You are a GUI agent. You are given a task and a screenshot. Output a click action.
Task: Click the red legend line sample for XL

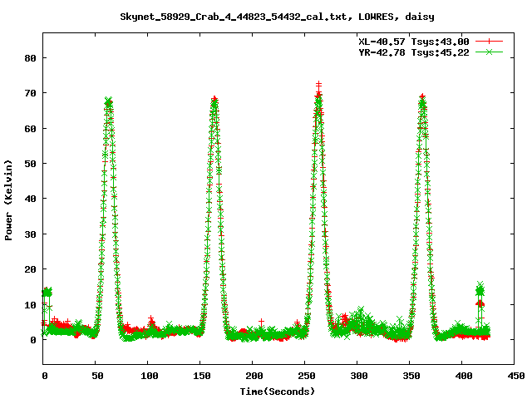tap(489, 42)
